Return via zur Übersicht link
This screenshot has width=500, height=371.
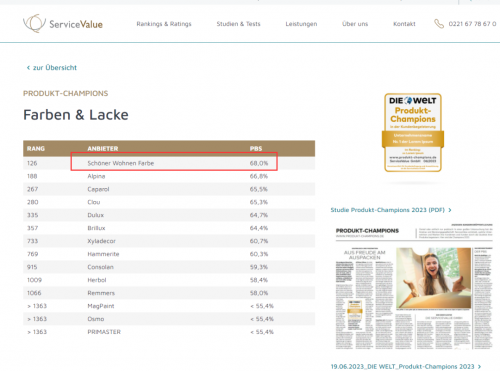point(55,68)
